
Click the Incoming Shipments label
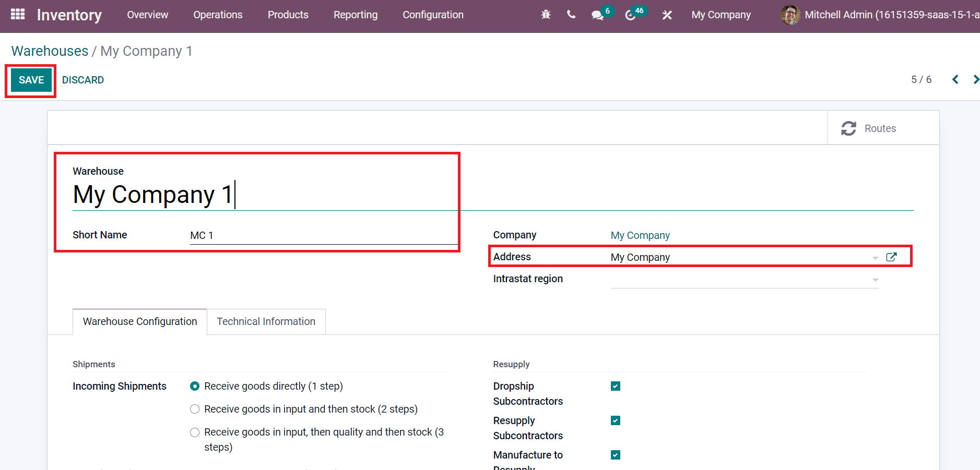120,386
